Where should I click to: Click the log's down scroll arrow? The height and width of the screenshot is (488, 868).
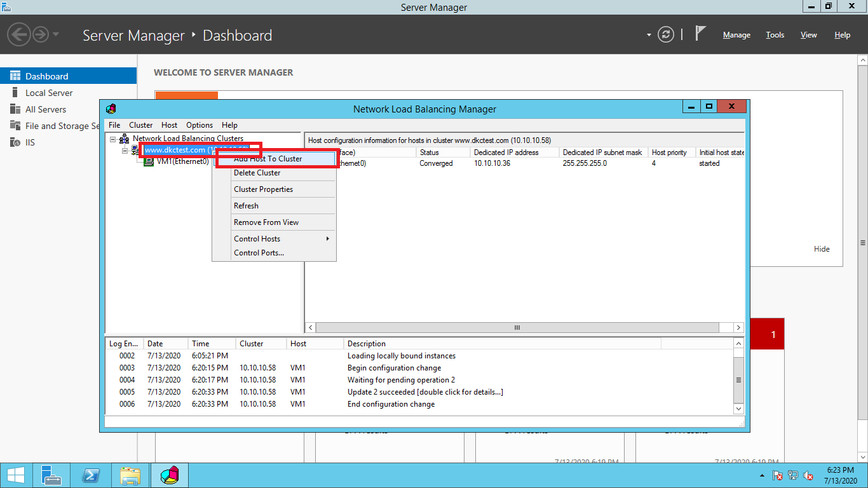[x=738, y=409]
